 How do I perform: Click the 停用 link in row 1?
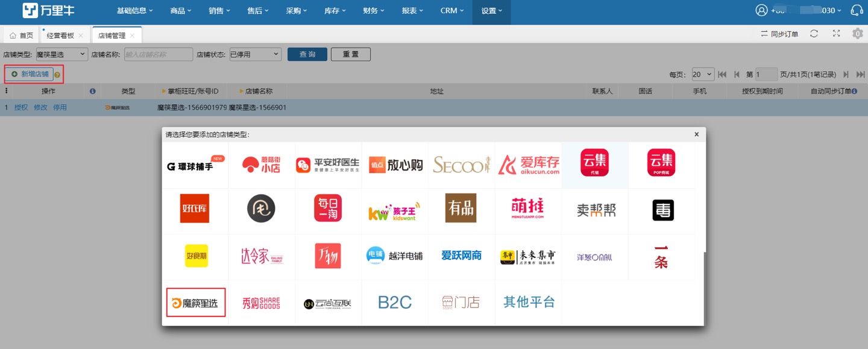click(60, 107)
